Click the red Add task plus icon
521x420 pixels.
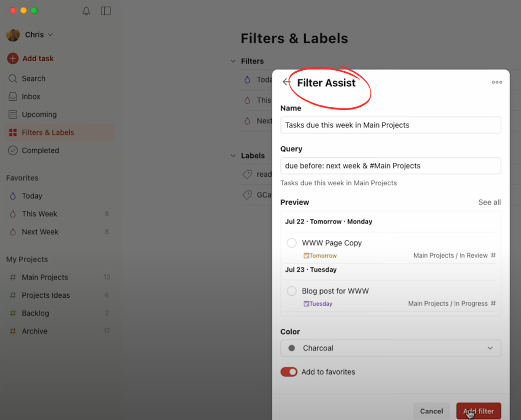click(13, 59)
